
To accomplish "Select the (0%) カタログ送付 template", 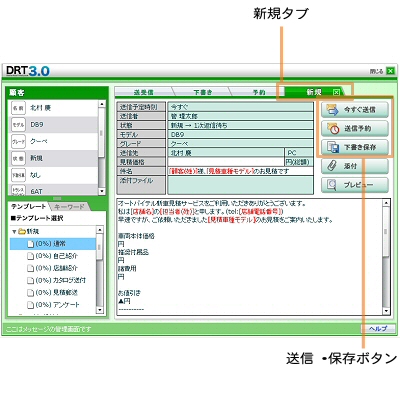I will (53, 280).
